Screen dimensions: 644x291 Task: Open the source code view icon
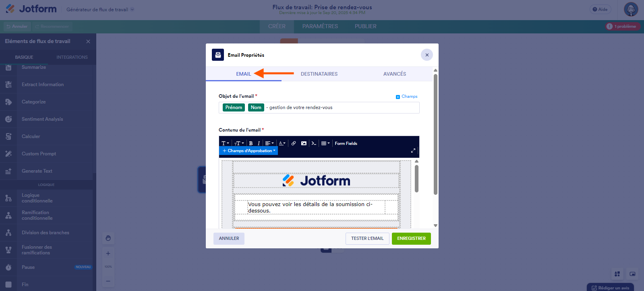coord(314,143)
